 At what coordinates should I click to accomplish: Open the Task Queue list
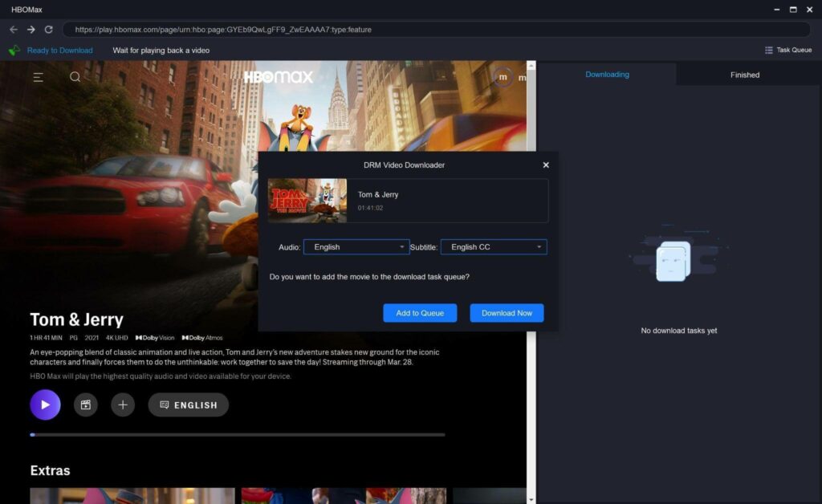pos(787,50)
